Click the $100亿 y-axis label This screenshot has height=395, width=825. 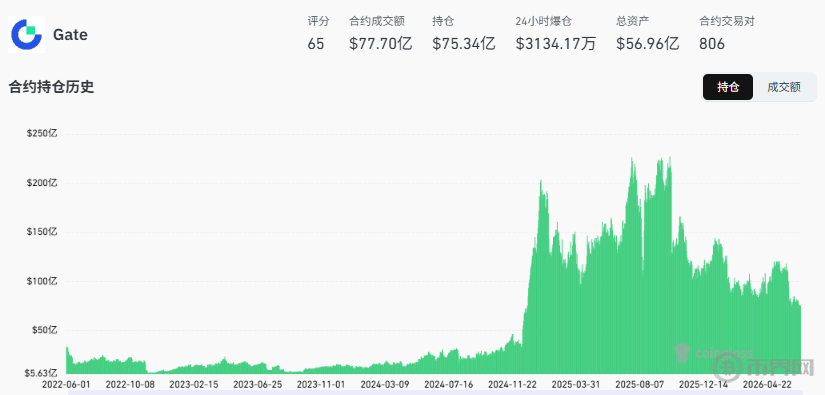click(x=42, y=281)
